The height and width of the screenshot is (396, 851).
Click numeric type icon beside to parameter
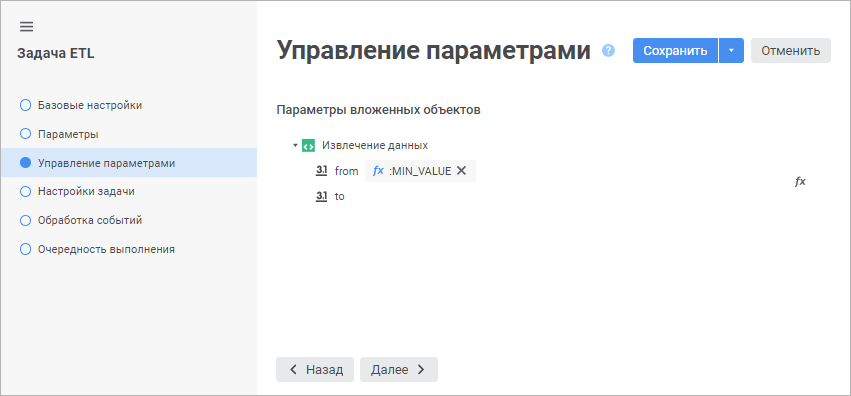point(321,196)
